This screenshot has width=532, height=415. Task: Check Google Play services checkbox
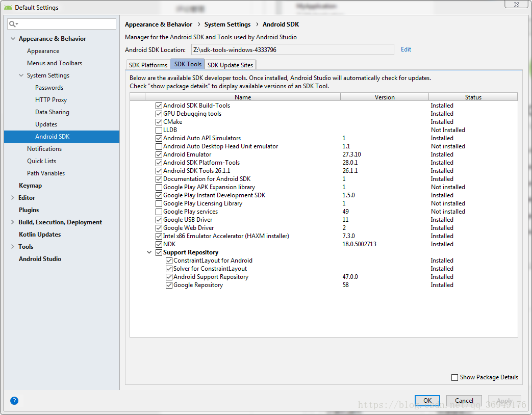(x=159, y=212)
